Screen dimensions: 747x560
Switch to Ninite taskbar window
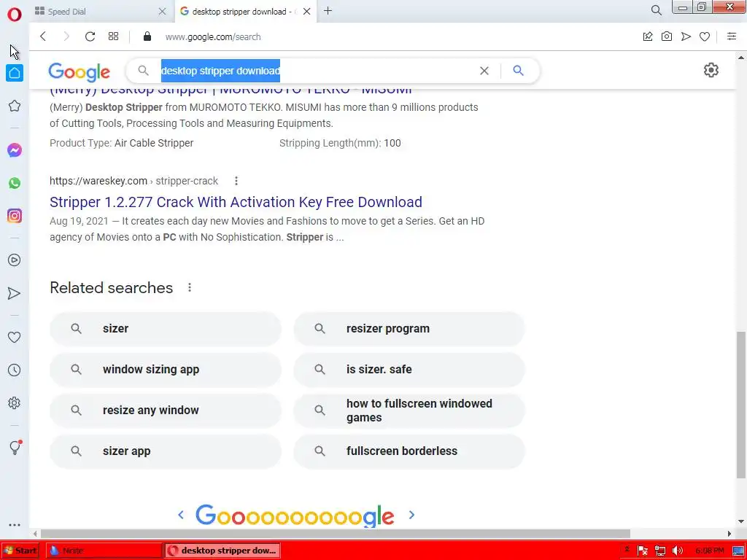(x=104, y=551)
